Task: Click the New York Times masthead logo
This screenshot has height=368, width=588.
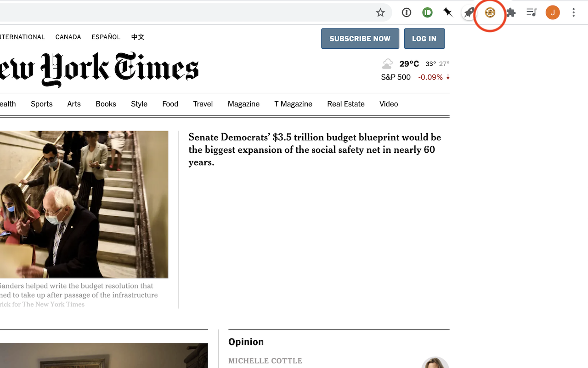Action: 99,69
